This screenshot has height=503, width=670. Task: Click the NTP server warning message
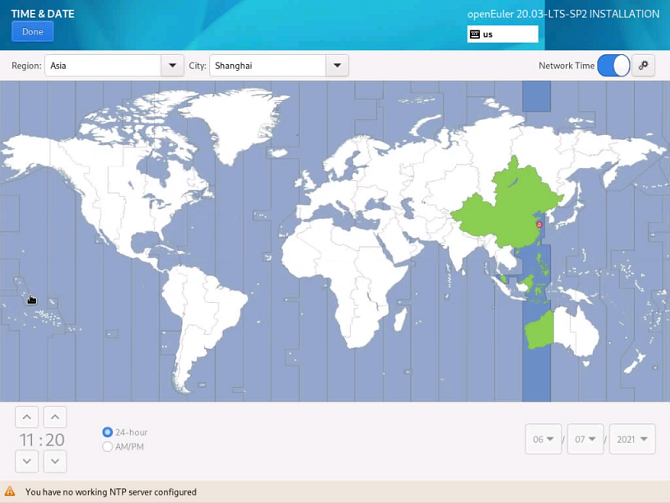point(111,492)
